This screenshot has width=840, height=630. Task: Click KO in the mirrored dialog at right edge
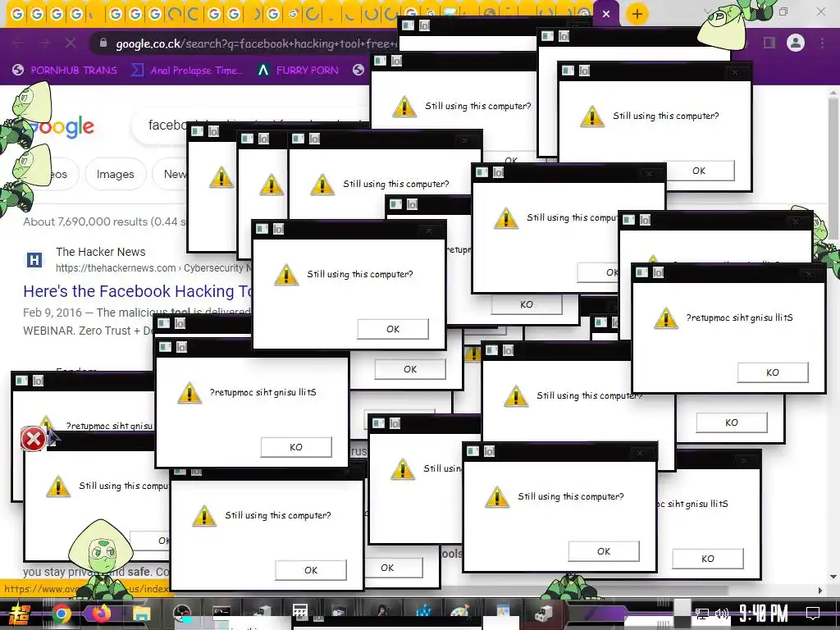[773, 372]
